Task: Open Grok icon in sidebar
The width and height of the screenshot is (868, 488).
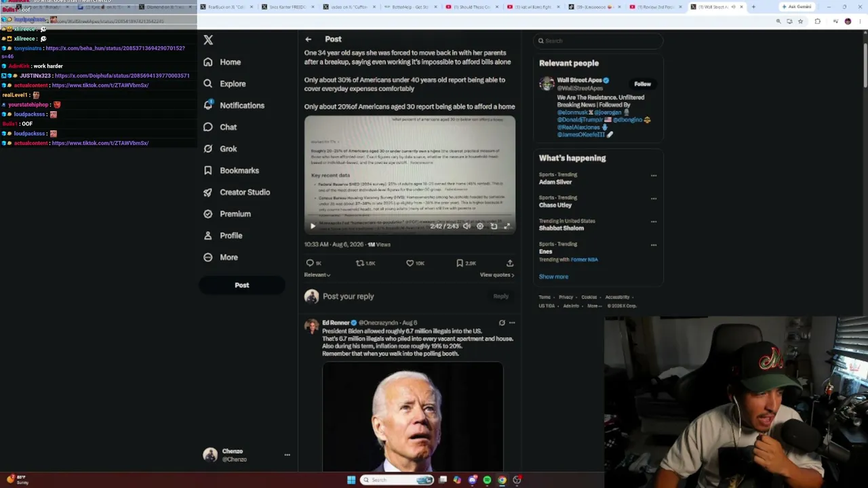Action: pyautogui.click(x=208, y=149)
